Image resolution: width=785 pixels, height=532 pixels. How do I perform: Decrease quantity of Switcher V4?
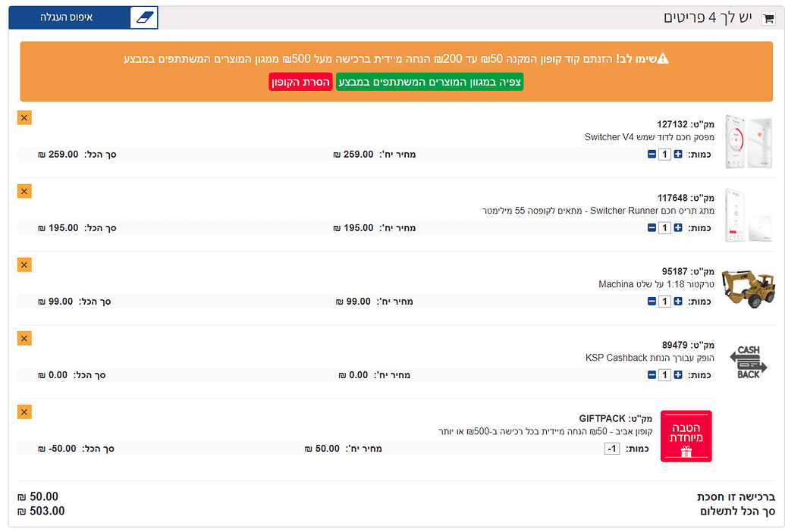pyautogui.click(x=652, y=155)
